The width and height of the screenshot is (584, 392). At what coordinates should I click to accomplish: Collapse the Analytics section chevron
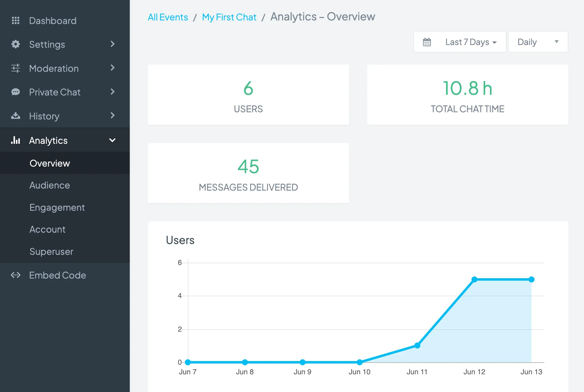click(112, 140)
